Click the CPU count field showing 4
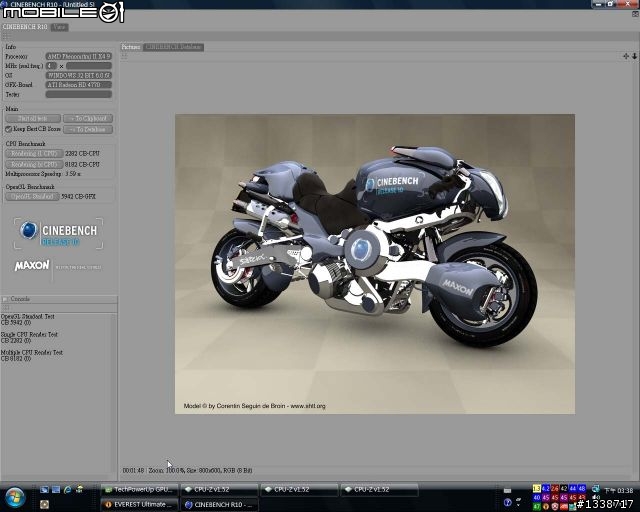The height and width of the screenshot is (512, 640). pos(51,66)
